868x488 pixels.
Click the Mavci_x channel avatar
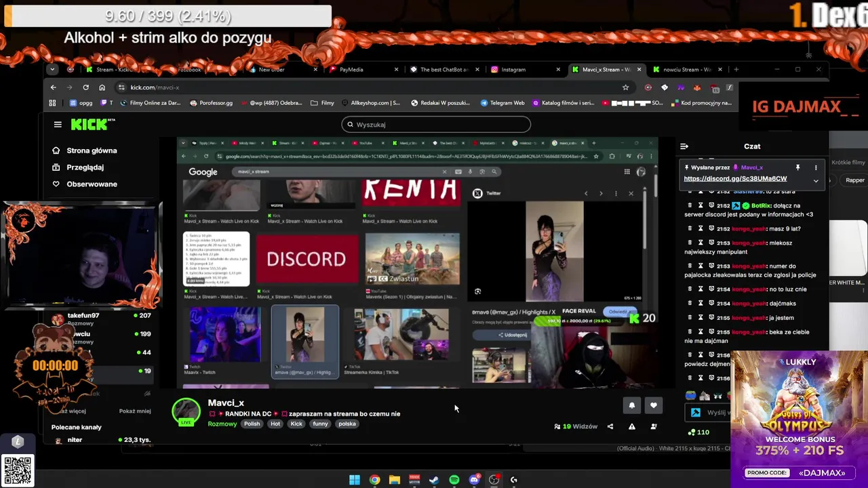[x=186, y=411]
